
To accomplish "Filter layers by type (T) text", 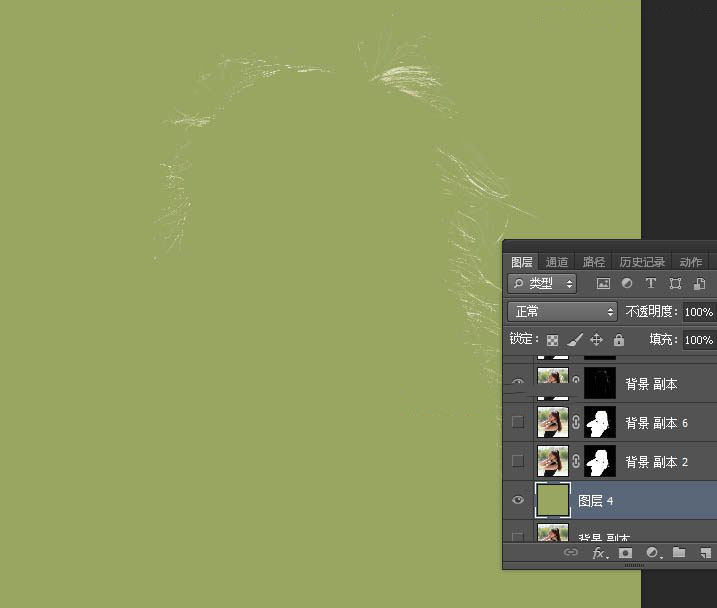I will point(651,284).
